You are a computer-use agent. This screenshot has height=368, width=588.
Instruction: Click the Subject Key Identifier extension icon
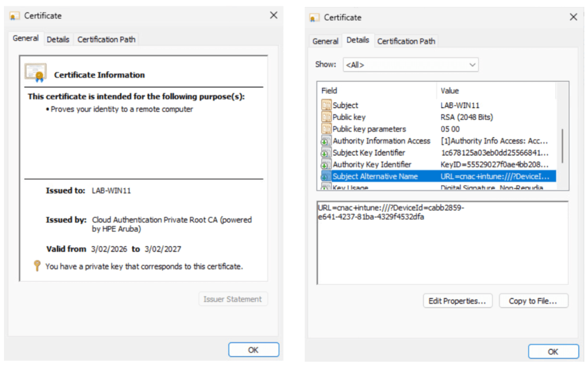click(326, 153)
